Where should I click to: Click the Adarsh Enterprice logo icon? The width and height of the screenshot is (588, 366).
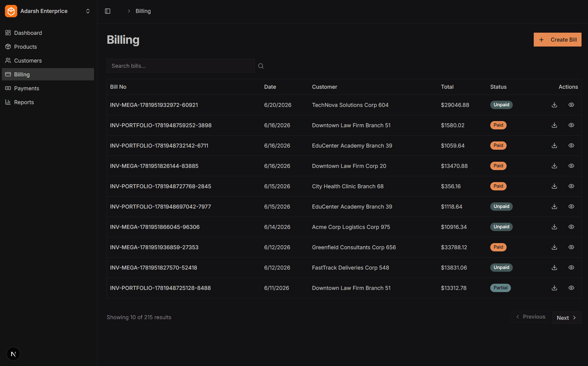(x=11, y=11)
